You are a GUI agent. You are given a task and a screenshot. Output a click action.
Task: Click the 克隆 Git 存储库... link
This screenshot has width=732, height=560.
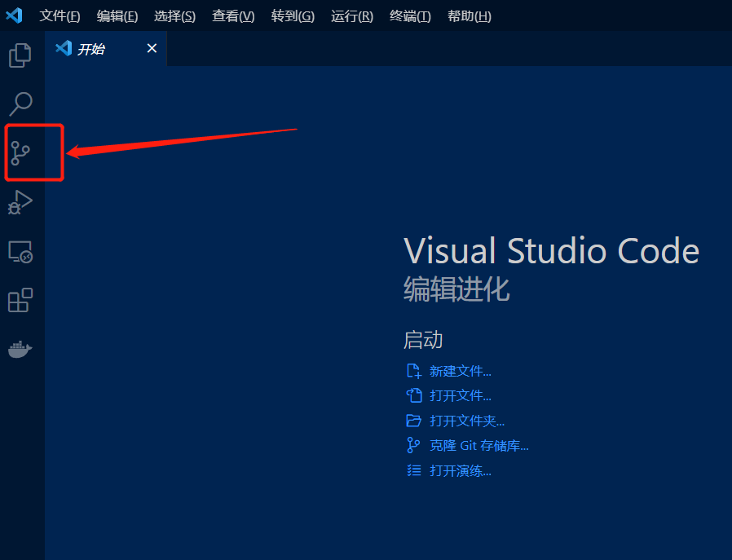tap(479, 446)
